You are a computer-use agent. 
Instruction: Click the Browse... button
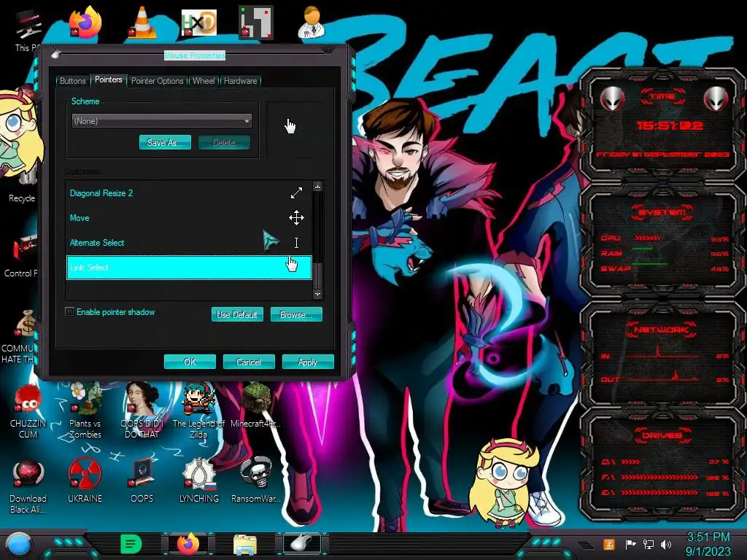[296, 314]
